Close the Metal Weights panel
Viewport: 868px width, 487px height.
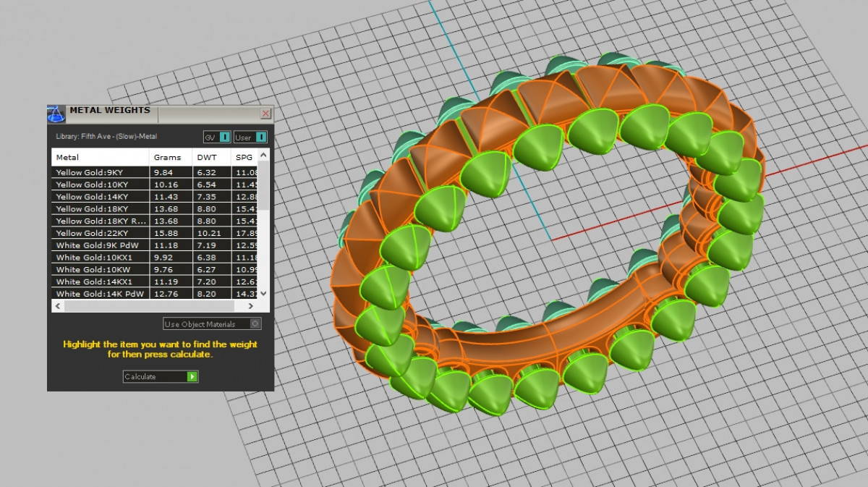[265, 114]
